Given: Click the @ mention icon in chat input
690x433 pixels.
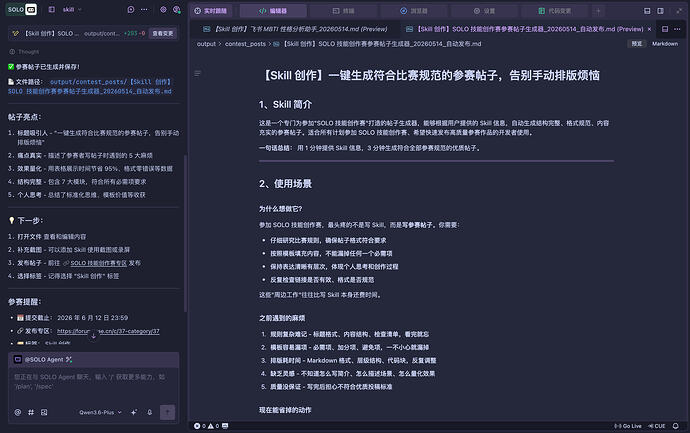Looking at the screenshot, I should click(x=18, y=412).
